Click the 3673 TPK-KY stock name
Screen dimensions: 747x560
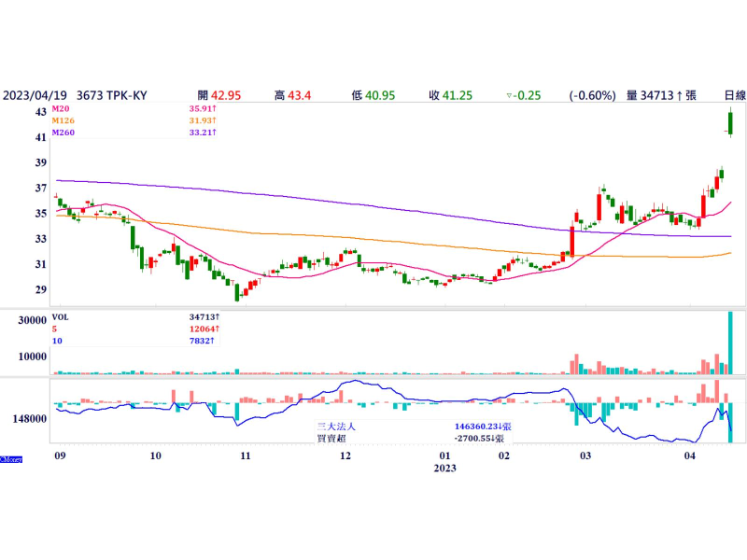click(x=113, y=95)
